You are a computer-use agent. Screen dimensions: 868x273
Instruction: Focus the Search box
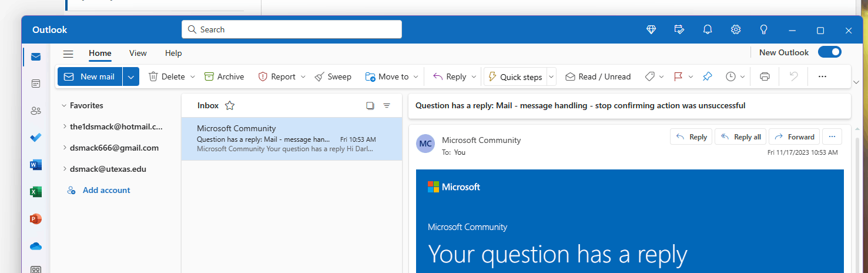[x=291, y=29]
